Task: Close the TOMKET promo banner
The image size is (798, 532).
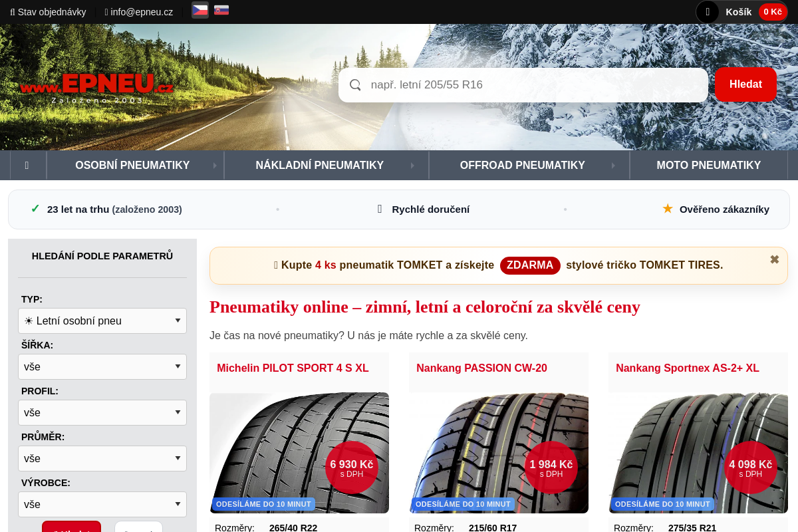Action: 774,259
